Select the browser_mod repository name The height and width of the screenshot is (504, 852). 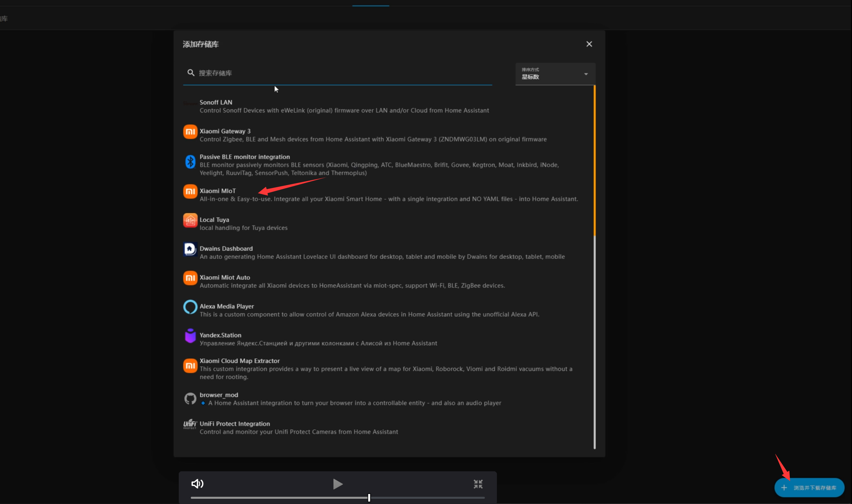point(219,395)
